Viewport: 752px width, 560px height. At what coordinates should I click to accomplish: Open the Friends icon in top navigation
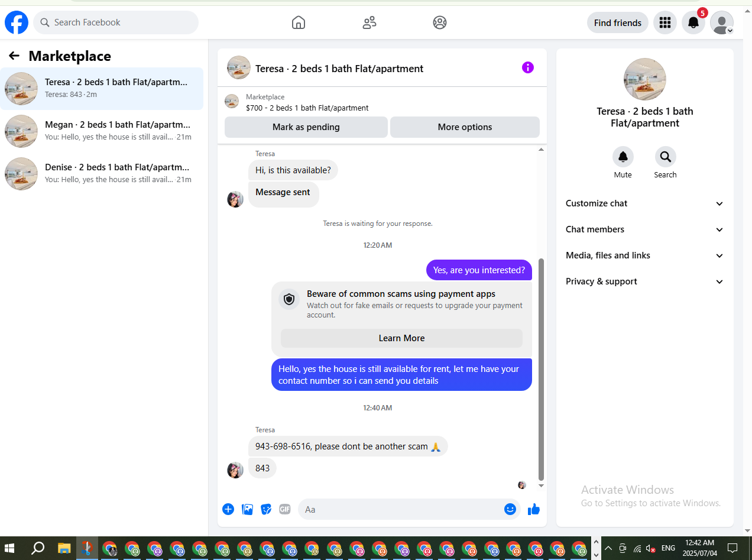(369, 22)
